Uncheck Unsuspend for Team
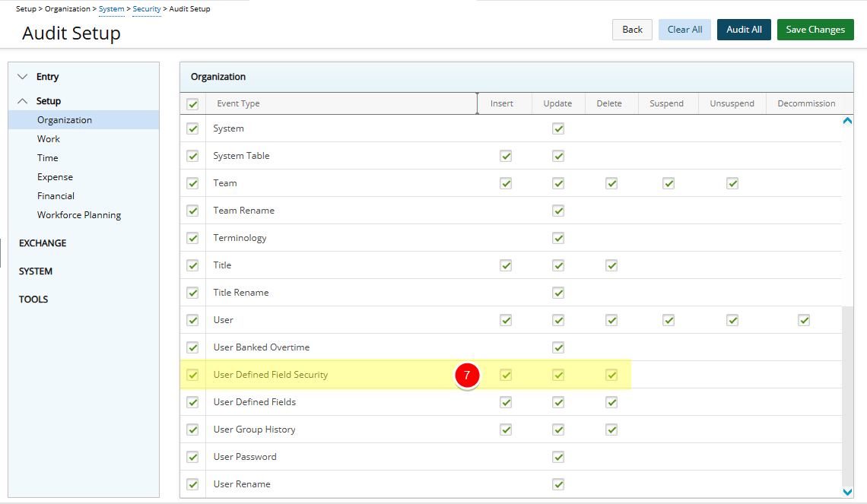Image resolution: width=867 pixels, height=504 pixels. click(732, 183)
